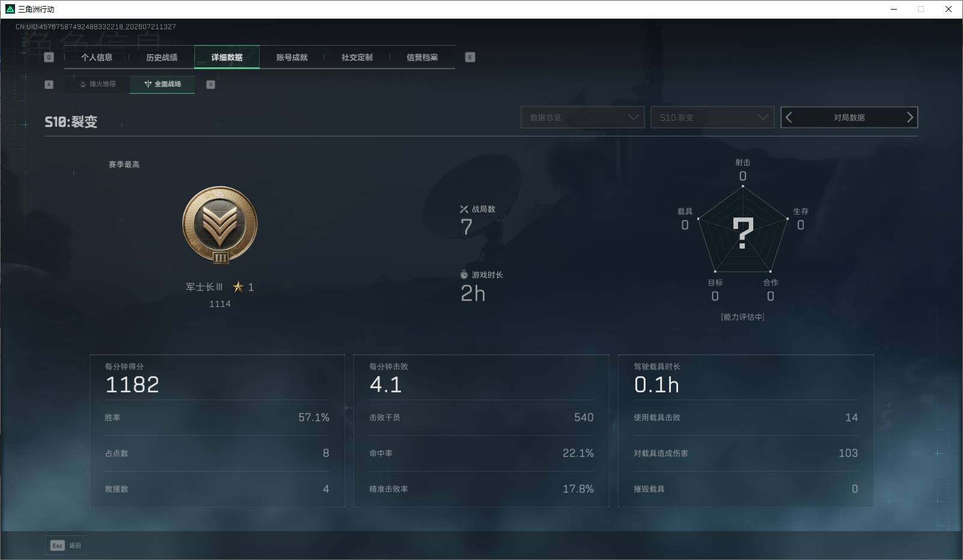Close the 三角洲行动 window
963x560 pixels.
949,9
